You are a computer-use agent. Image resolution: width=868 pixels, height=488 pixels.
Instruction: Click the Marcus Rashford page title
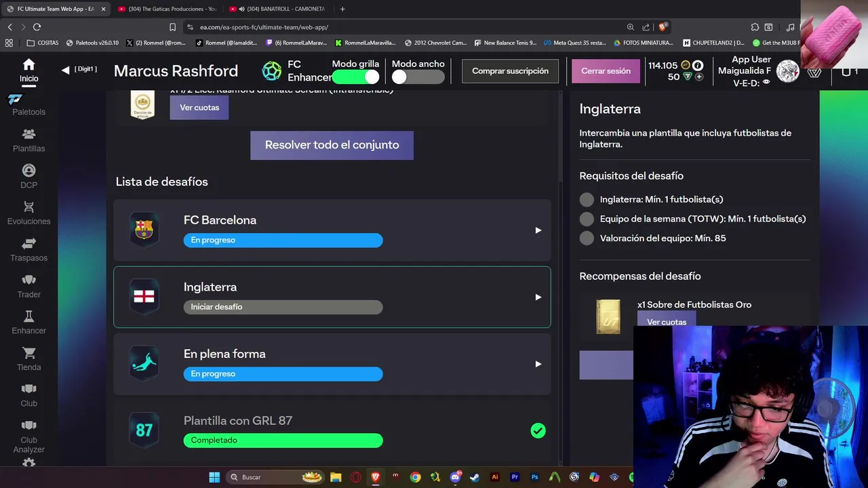[176, 71]
